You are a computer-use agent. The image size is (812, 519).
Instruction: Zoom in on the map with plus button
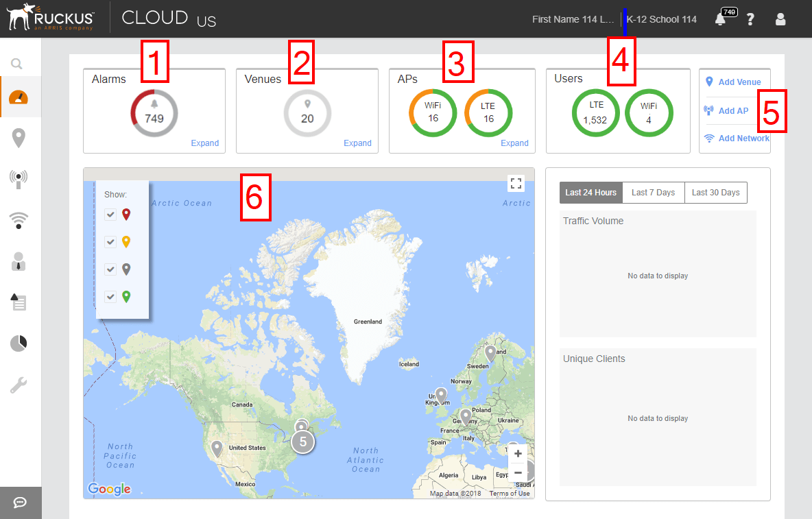point(518,453)
